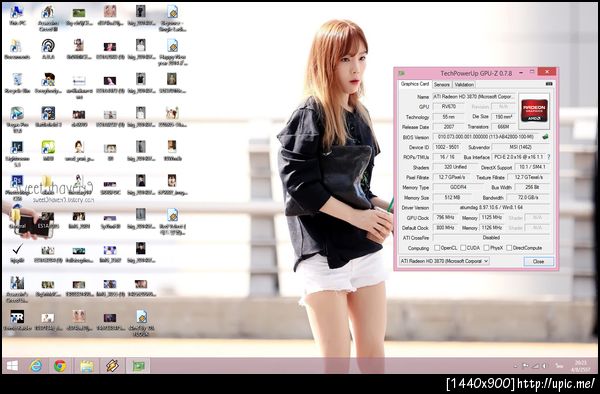Select the Graphics Card tab

(415, 84)
